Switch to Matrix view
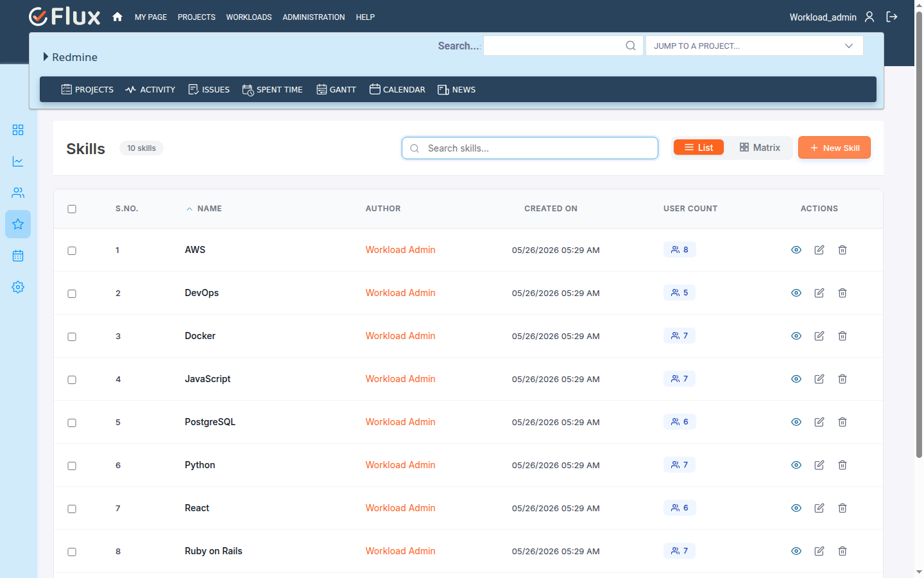The height and width of the screenshot is (578, 924). coord(760,148)
